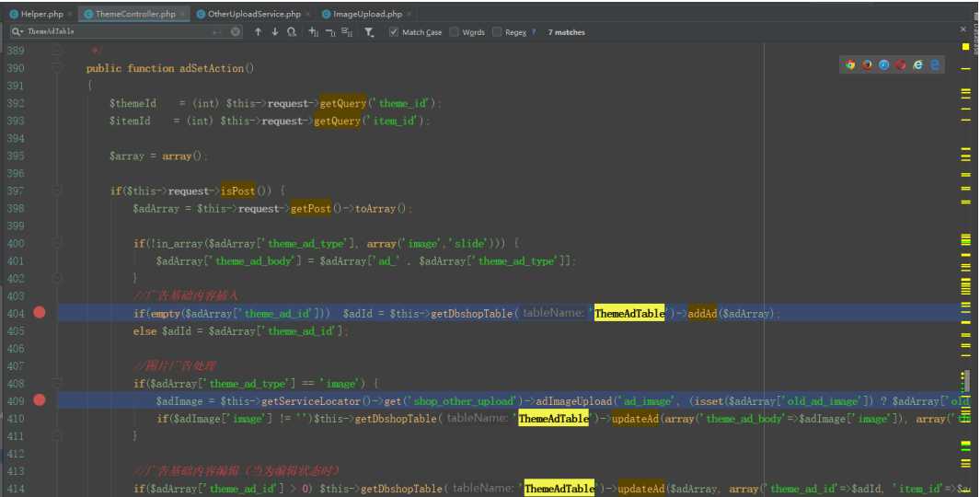Click the isPost method call
This screenshot has height=497, width=980.
(x=238, y=191)
